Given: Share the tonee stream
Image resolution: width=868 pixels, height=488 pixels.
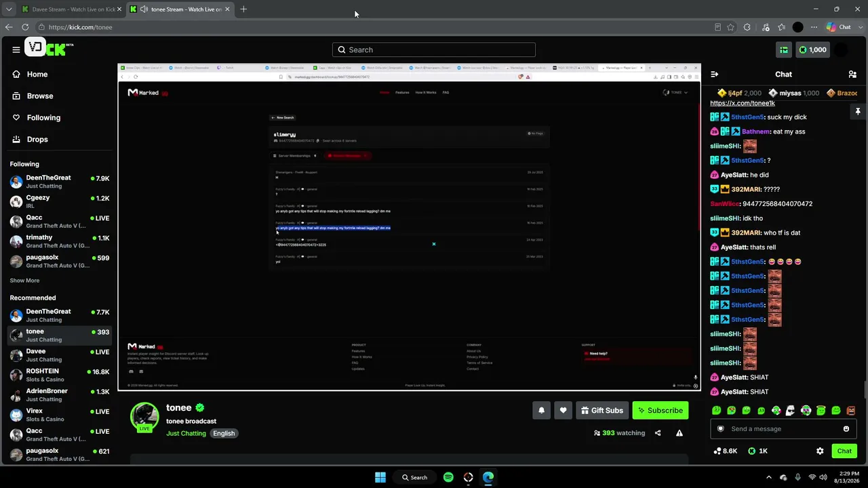Looking at the screenshot, I should [658, 433].
